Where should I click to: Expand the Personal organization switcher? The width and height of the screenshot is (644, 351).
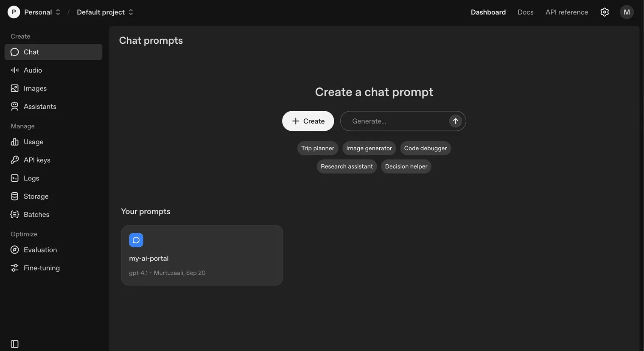[42, 12]
